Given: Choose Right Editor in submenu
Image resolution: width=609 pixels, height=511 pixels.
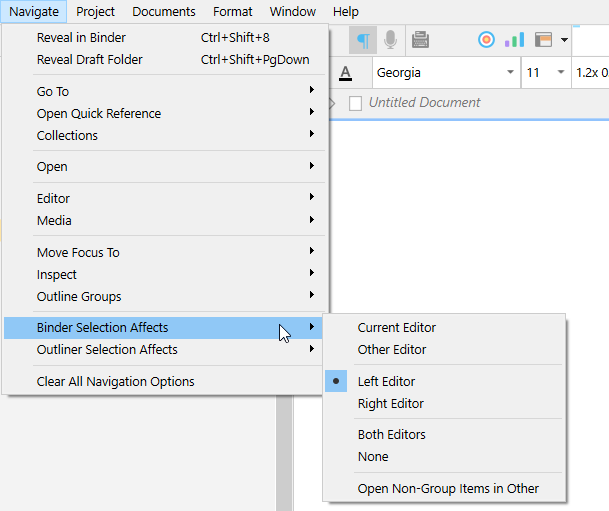Looking at the screenshot, I should pyautogui.click(x=390, y=404).
